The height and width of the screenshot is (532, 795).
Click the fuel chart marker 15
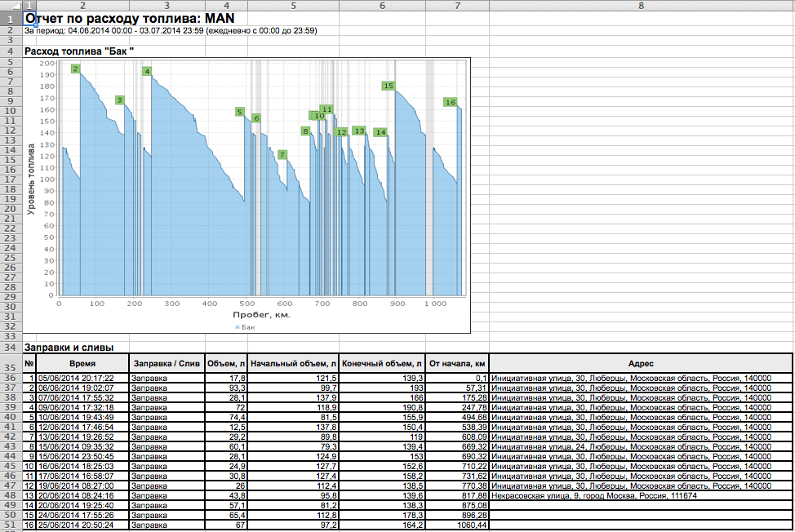[x=389, y=86]
